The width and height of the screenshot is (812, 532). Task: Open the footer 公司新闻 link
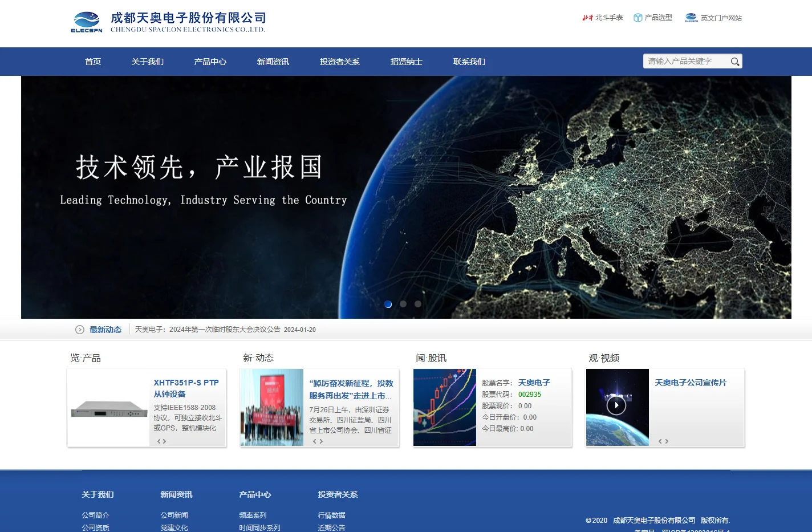[174, 515]
